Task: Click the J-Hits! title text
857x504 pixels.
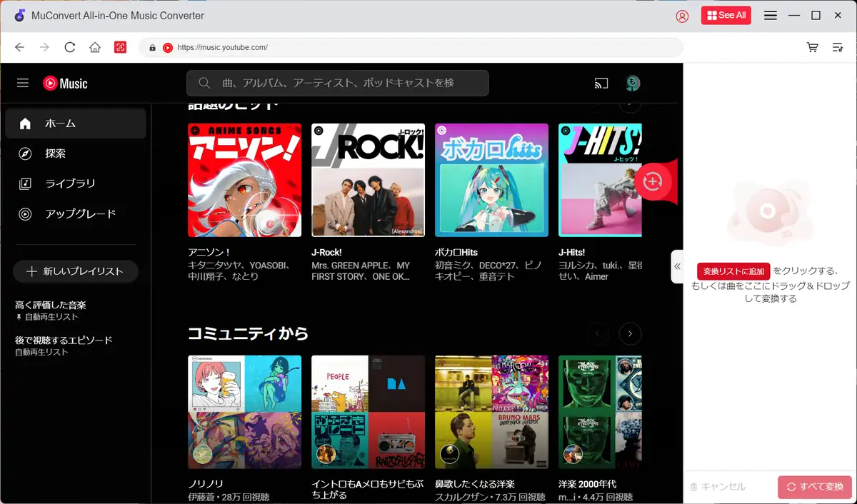Action: [572, 252]
